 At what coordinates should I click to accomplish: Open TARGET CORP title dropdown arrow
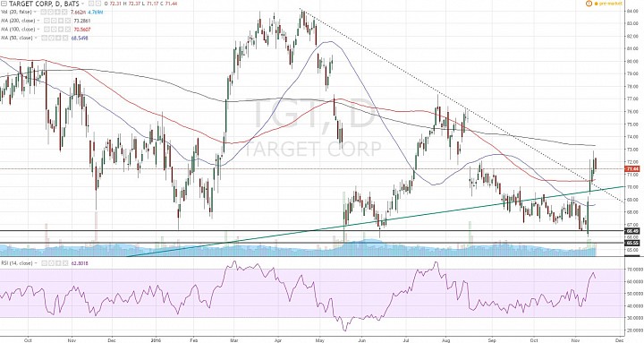pos(82,4)
